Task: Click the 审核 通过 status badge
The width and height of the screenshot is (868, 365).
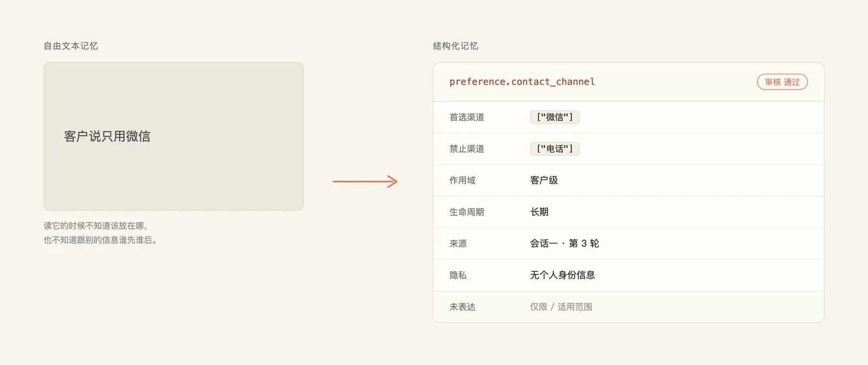Action: [782, 82]
